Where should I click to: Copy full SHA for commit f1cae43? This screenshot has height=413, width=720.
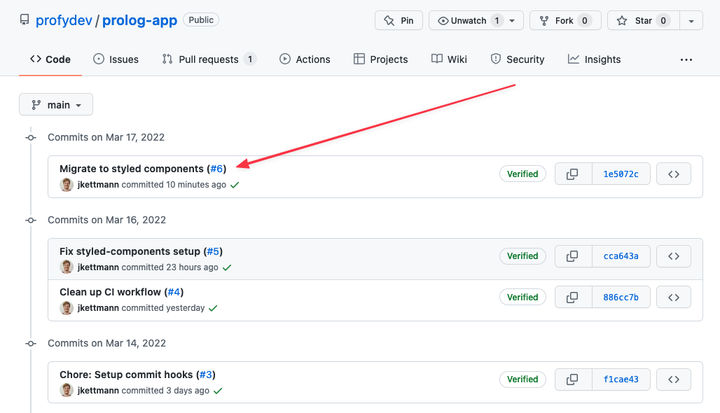click(x=573, y=379)
